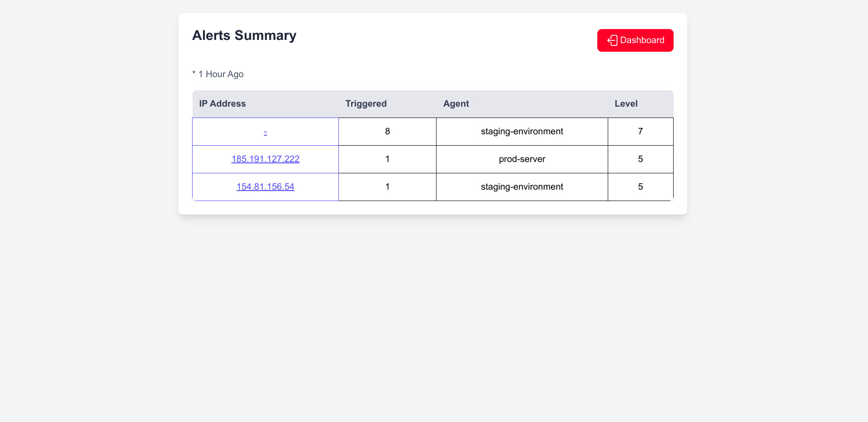Click the Level column header

coord(626,104)
